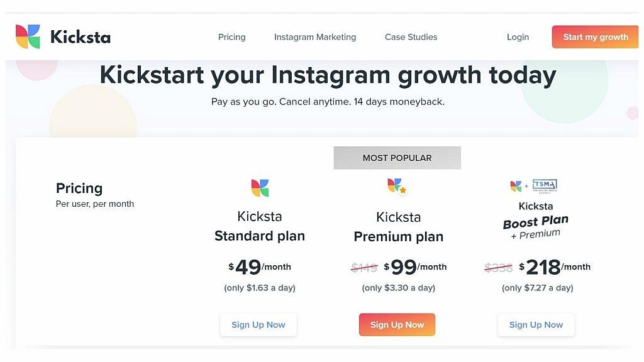Click the Kicksta brand name text
This screenshot has width=644, height=362.
[80, 37]
